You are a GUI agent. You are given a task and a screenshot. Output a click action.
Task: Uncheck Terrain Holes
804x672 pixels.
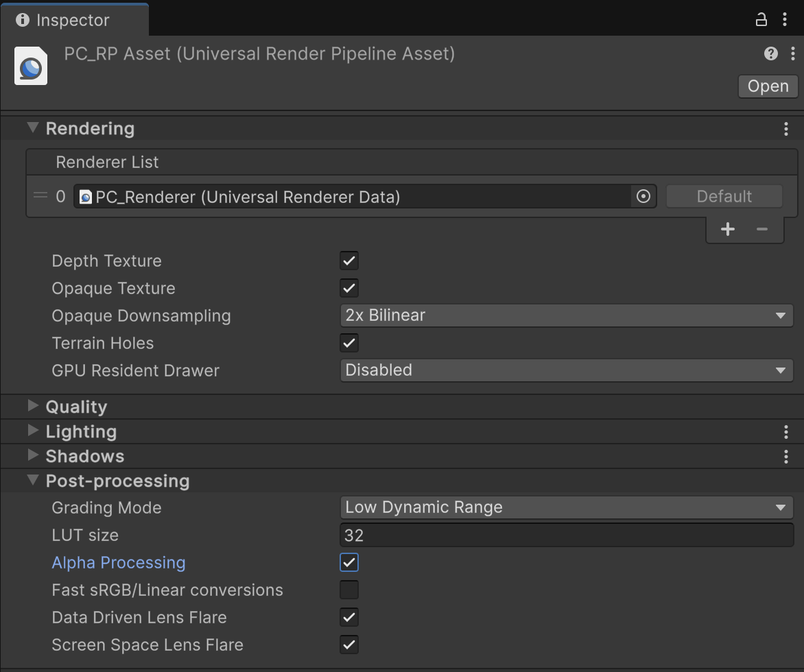(348, 343)
